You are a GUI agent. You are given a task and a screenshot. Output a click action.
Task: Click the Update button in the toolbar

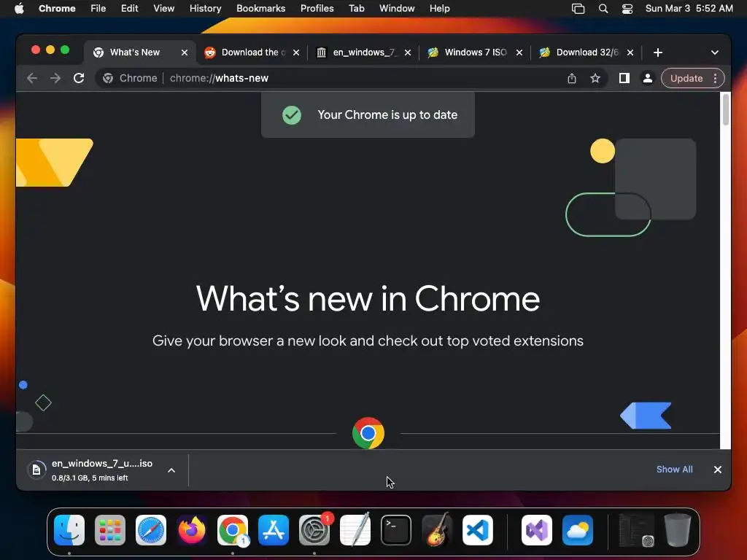pos(686,78)
